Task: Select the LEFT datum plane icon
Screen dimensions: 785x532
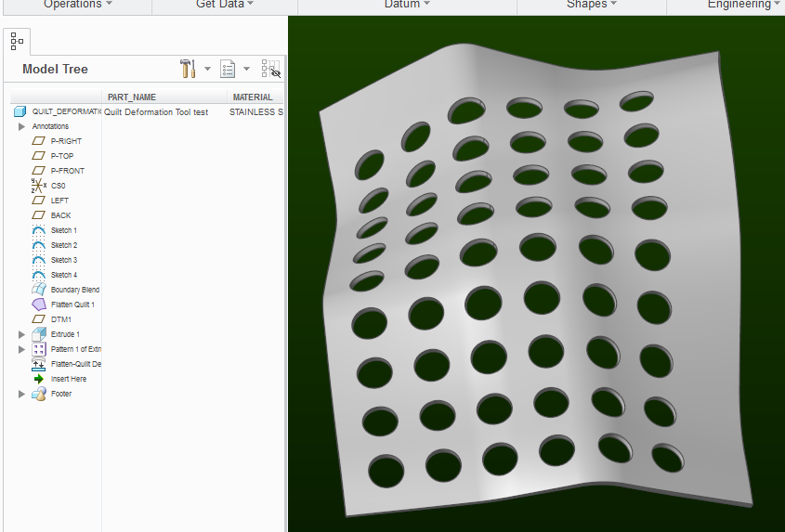Action: [x=38, y=201]
